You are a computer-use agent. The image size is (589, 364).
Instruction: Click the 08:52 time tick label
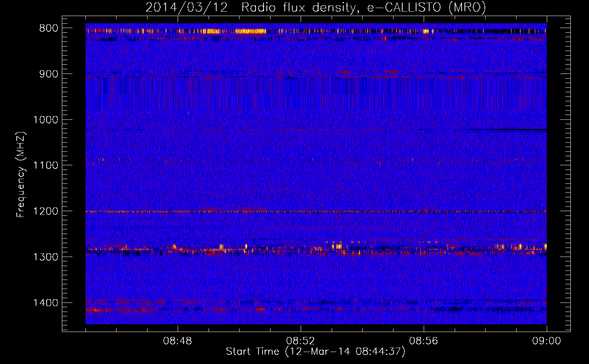[x=301, y=341]
